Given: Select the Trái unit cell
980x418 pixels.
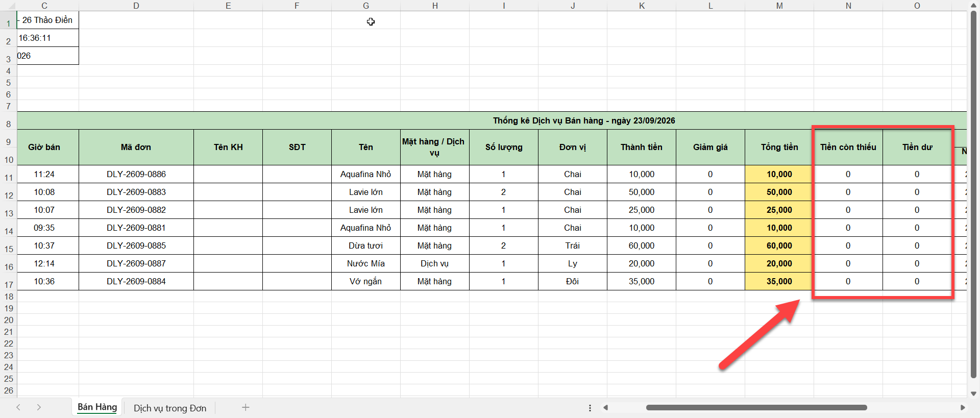Looking at the screenshot, I should point(573,245).
